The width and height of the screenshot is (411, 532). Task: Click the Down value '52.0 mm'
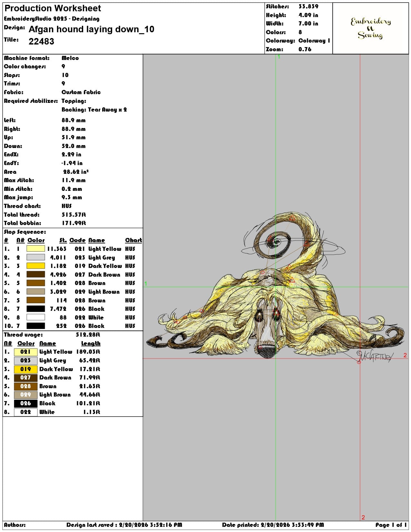tap(73, 146)
